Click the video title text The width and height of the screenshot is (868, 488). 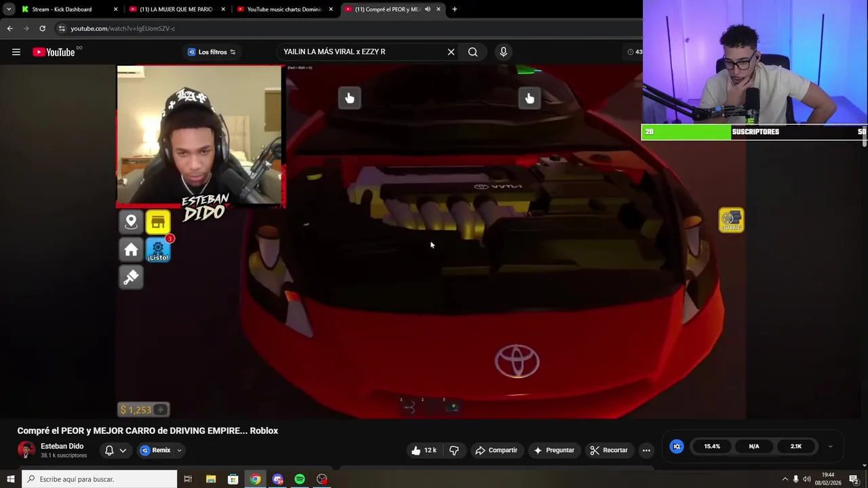tap(148, 430)
